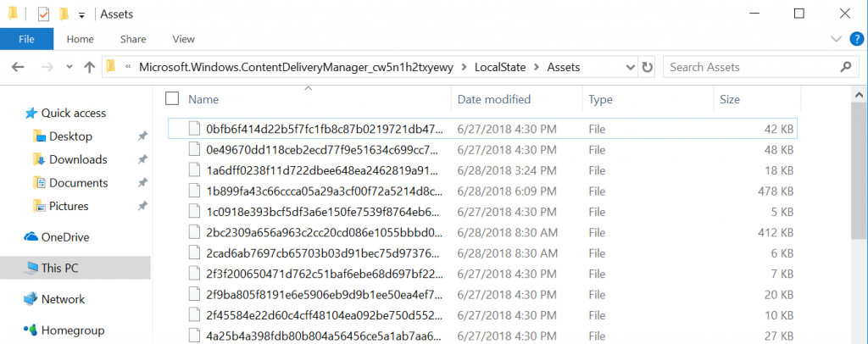Expand the breadcrumb arrow after LocalState
Screen dimensions: 868x344
click(x=537, y=68)
